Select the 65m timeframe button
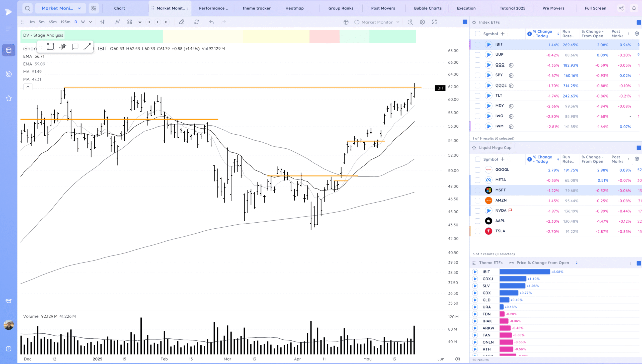Image resolution: width=642 pixels, height=364 pixels. [x=52, y=22]
